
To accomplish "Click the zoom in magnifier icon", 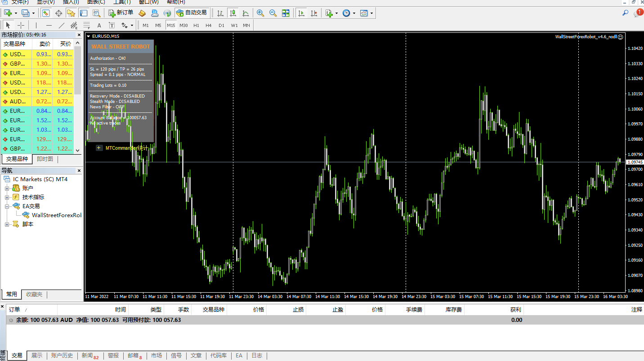I will (260, 13).
